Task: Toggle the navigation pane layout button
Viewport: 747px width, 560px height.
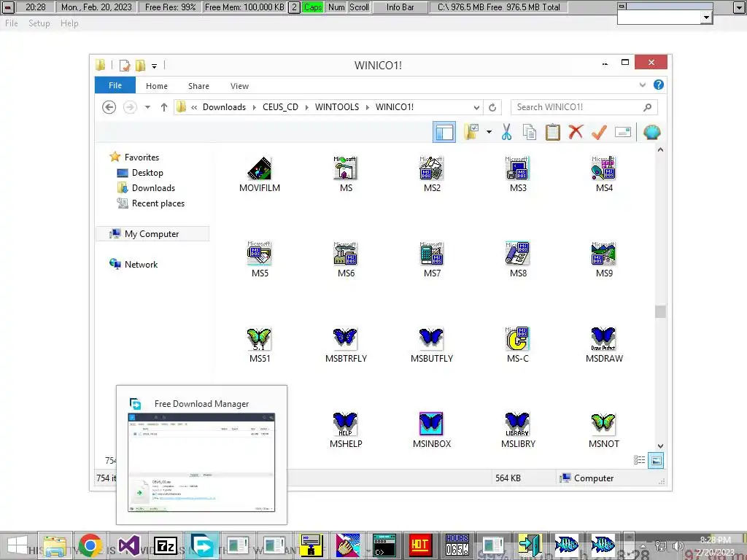Action: [x=444, y=132]
